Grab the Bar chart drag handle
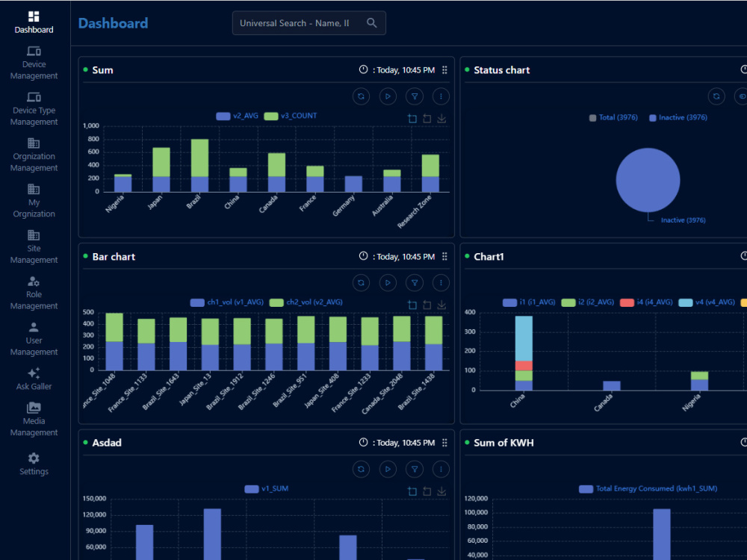This screenshot has width=747, height=560. (x=444, y=257)
